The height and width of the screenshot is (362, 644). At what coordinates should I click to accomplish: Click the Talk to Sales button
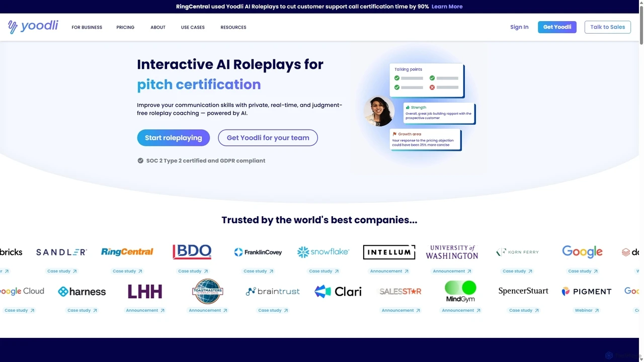pos(608,27)
